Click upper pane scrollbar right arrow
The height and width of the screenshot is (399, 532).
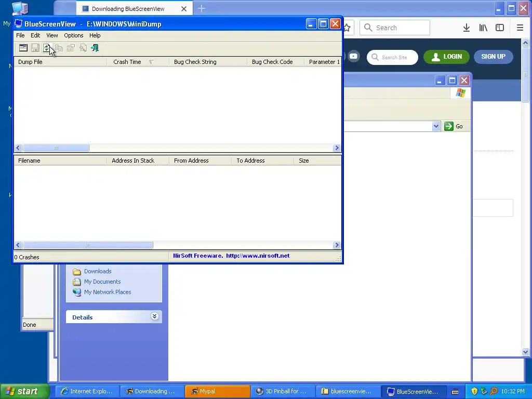tap(337, 148)
